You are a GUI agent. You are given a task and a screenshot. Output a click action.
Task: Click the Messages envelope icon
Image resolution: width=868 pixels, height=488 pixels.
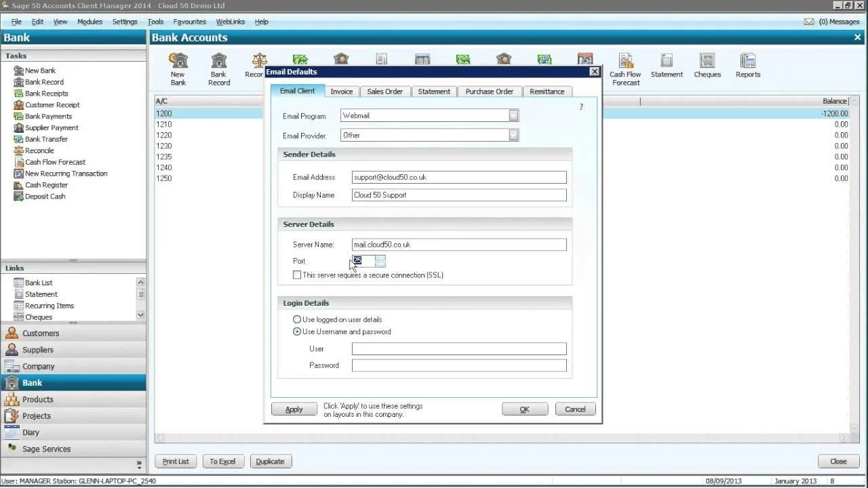pos(808,22)
